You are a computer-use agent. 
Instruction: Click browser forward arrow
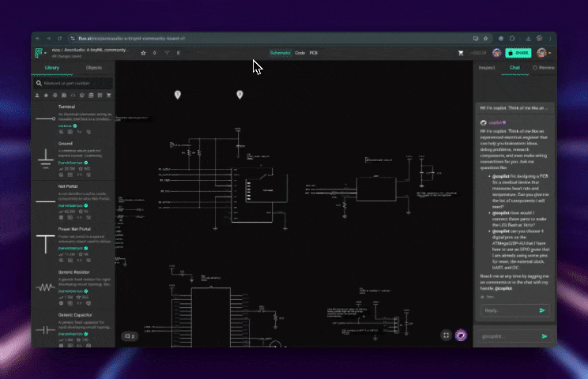[x=48, y=39]
